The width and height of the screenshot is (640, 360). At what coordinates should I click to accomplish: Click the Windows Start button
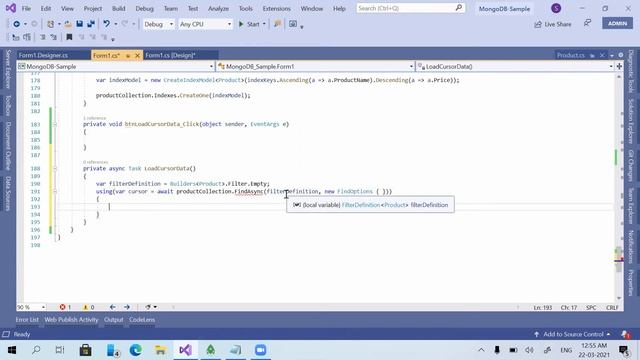click(12, 350)
